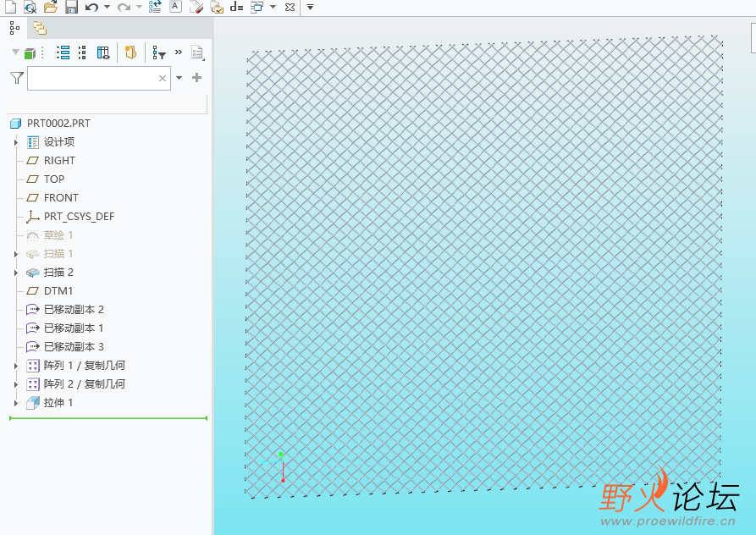Screen dimensions: 756x535
Task: Expand the 扫描 1 feature
Action: (16, 254)
